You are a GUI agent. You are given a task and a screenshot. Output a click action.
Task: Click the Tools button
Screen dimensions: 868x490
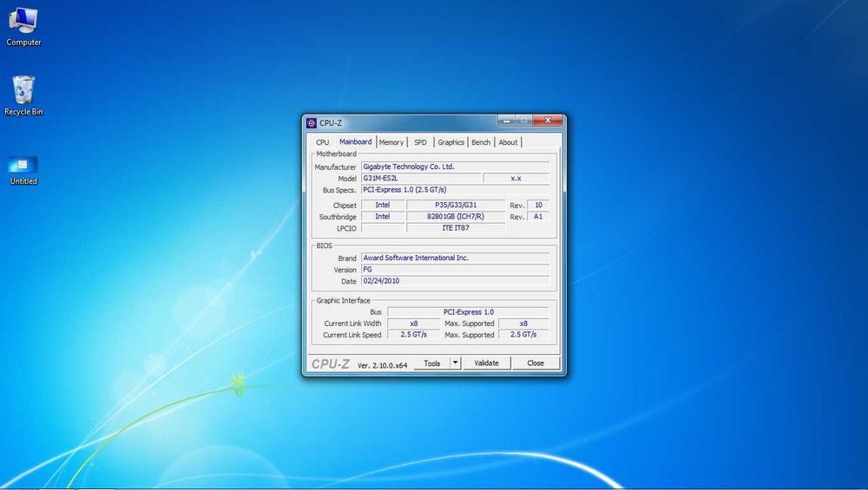[431, 363]
